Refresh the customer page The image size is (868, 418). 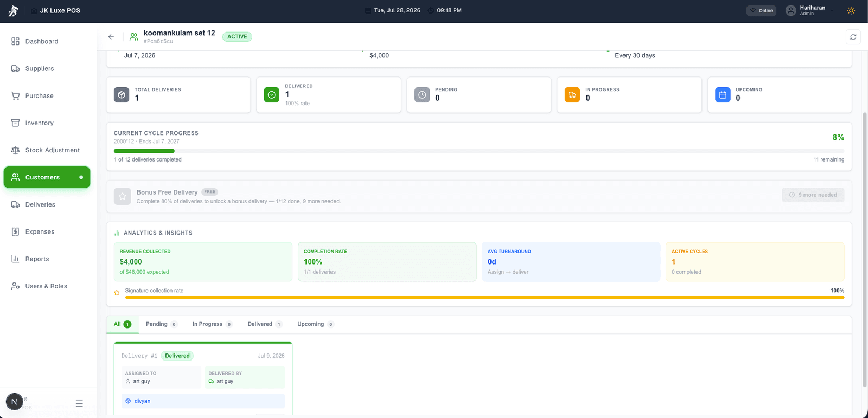point(853,37)
